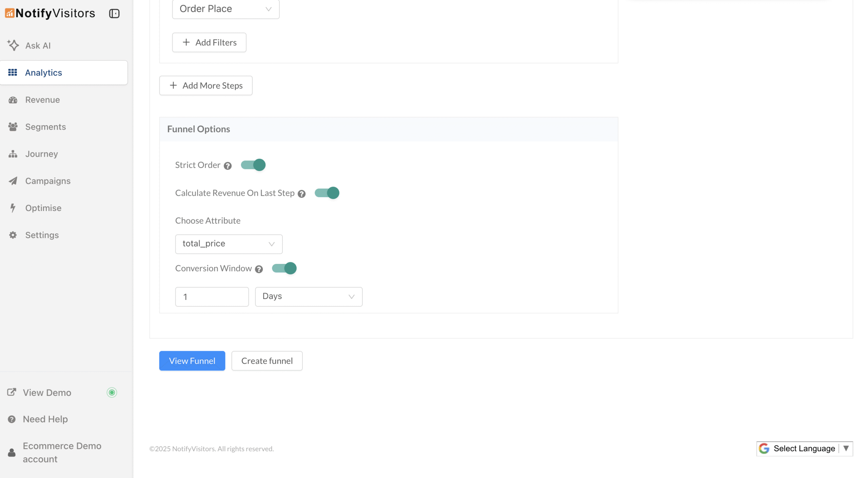Open the Campaigns section
The image size is (868, 478).
[x=47, y=181]
